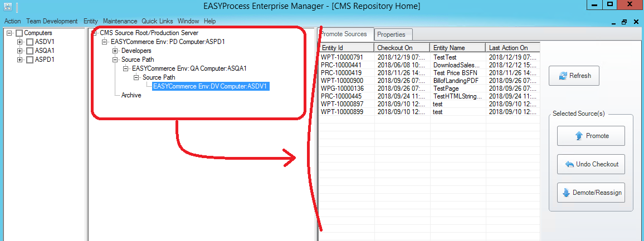Select row PRC-10000445
The width and height of the screenshot is (644, 241).
click(429, 96)
